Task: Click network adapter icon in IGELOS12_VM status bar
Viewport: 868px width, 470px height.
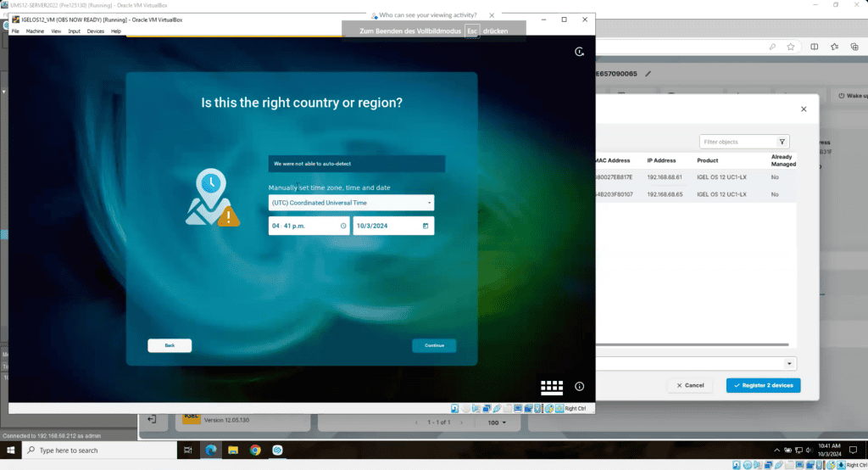Action: coord(486,408)
